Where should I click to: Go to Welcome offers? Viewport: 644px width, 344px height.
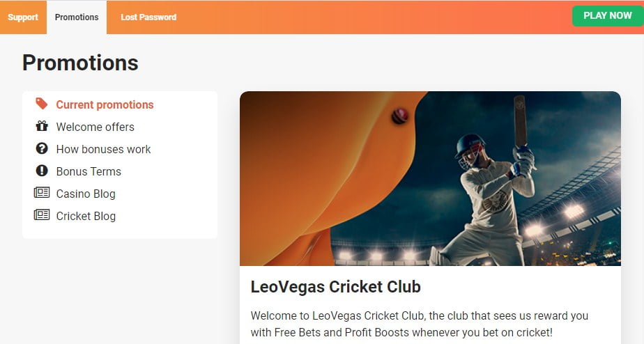(95, 127)
